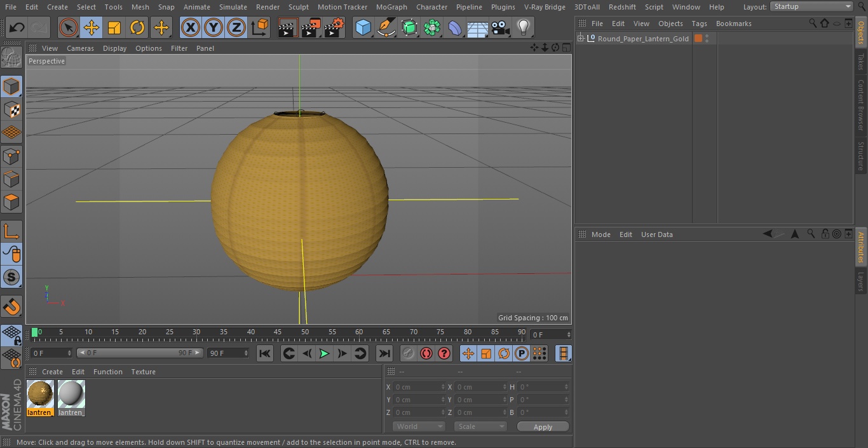Open viewport Display menu
Image resolution: width=868 pixels, height=448 pixels.
114,48
